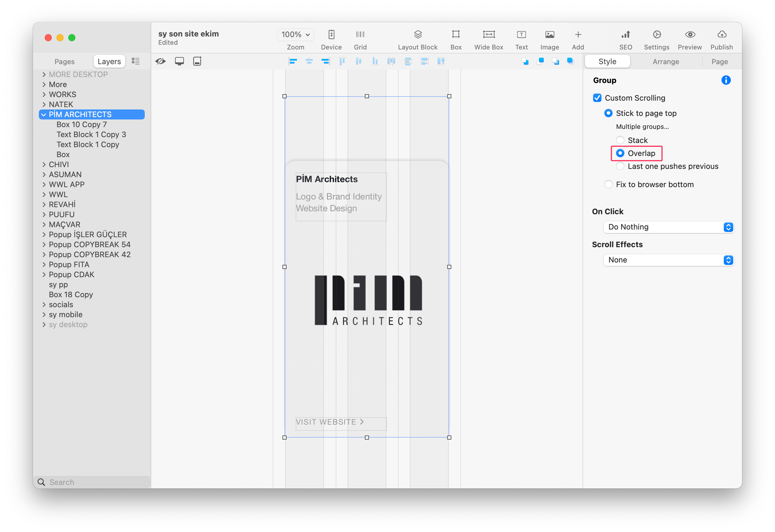
Task: Open the Zoom 100% dropdown
Action: tap(295, 34)
